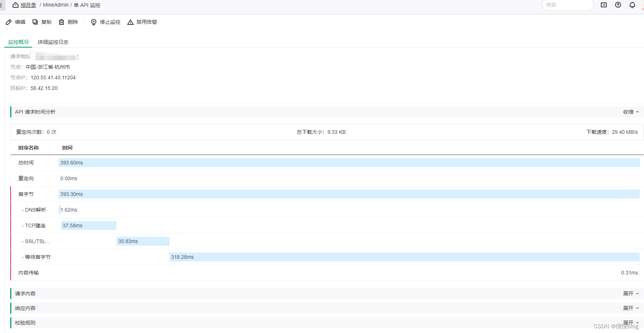Expand the 校验规则 section via 展开
644x333 pixels.
point(631,323)
